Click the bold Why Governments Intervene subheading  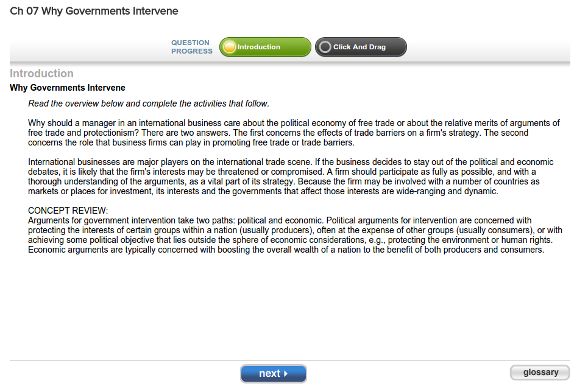68,88
